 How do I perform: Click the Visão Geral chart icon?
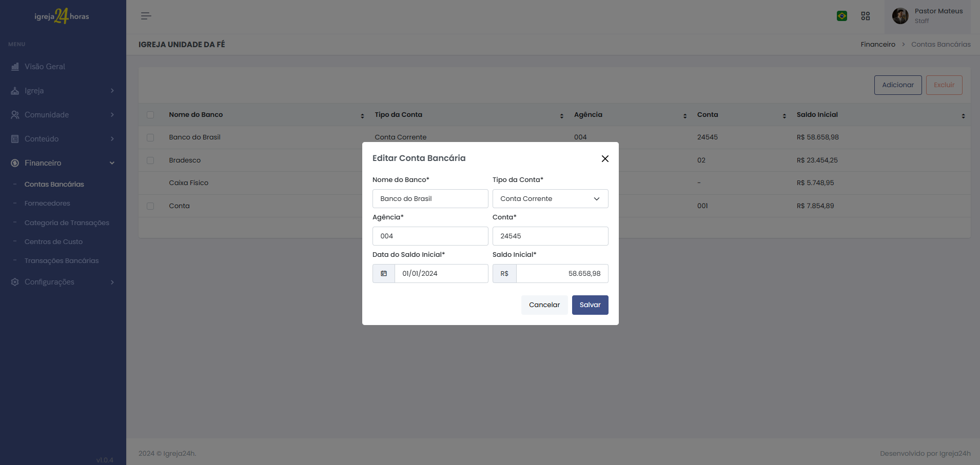click(15, 67)
